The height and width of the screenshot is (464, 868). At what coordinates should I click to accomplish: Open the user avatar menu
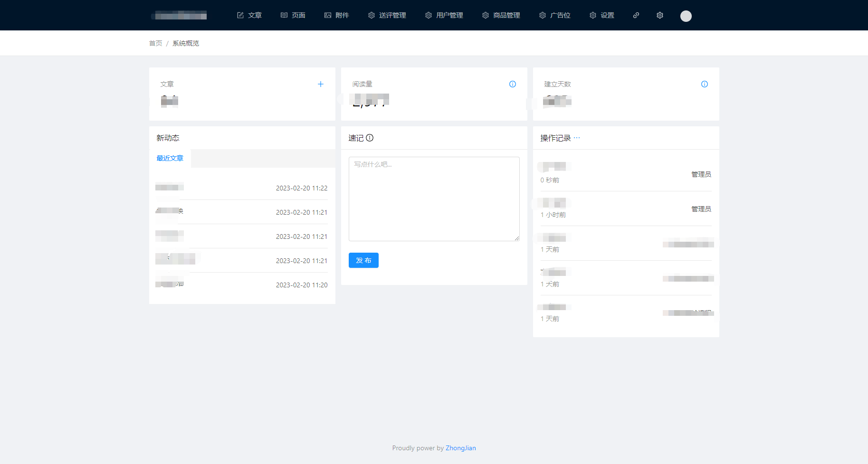click(x=686, y=16)
